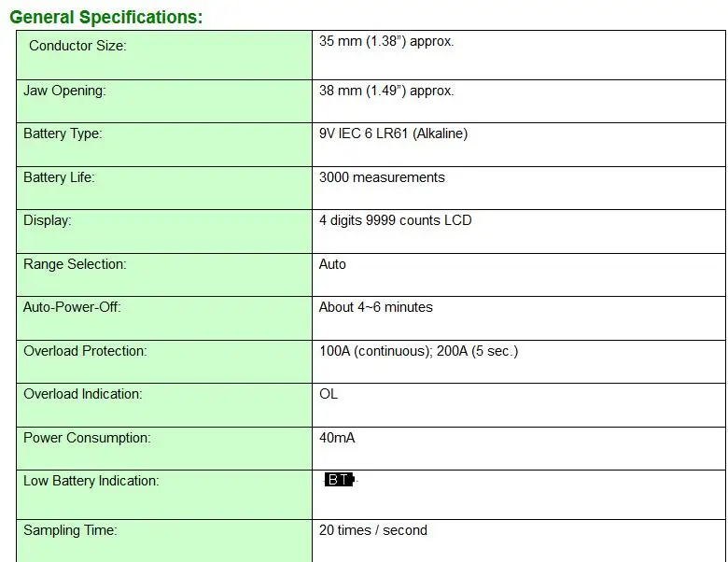The image size is (728, 562).
Task: Select the 40mA power consumption value
Action: pyautogui.click(x=337, y=438)
